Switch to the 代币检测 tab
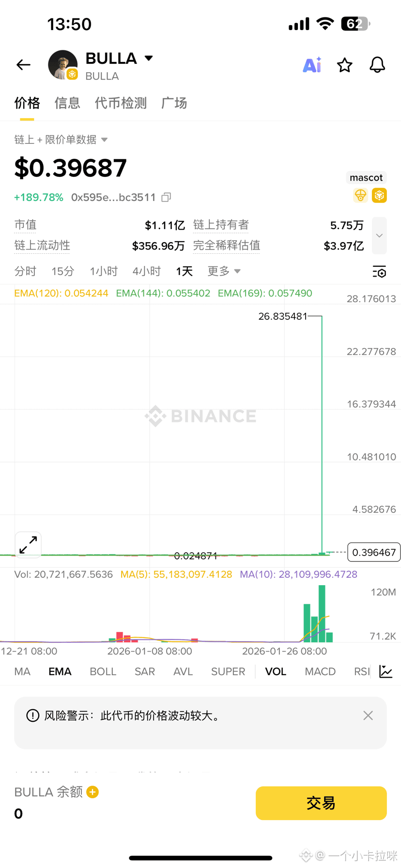401x868 pixels. click(121, 103)
